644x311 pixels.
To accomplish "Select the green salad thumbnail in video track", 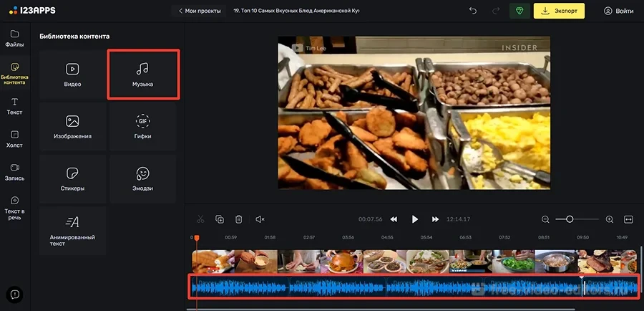I will pos(513,262).
